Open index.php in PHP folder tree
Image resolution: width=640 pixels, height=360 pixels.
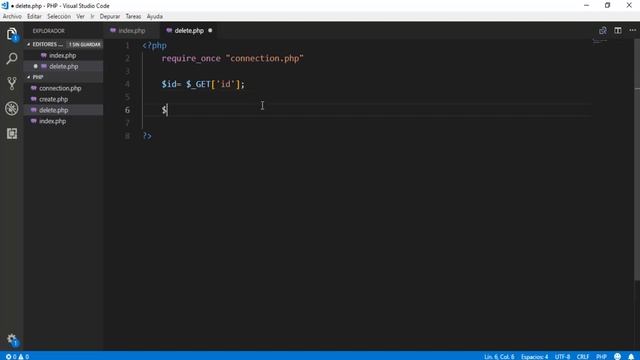(52, 121)
